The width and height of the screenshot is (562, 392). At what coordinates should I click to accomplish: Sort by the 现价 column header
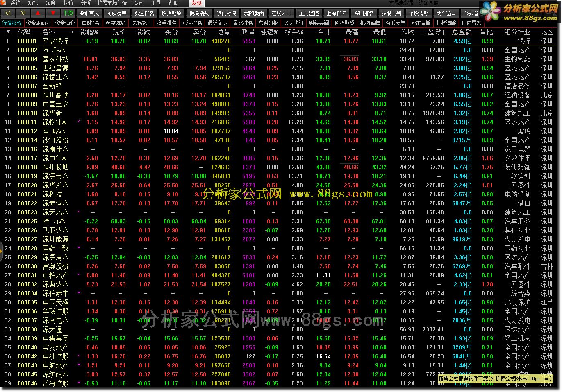point(119,32)
